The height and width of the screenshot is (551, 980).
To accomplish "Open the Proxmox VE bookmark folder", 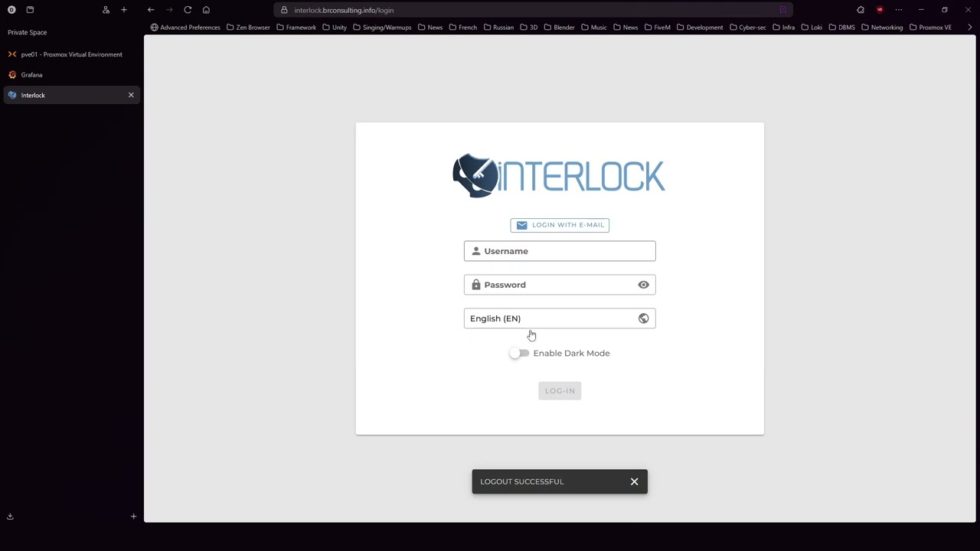I will coord(930,28).
